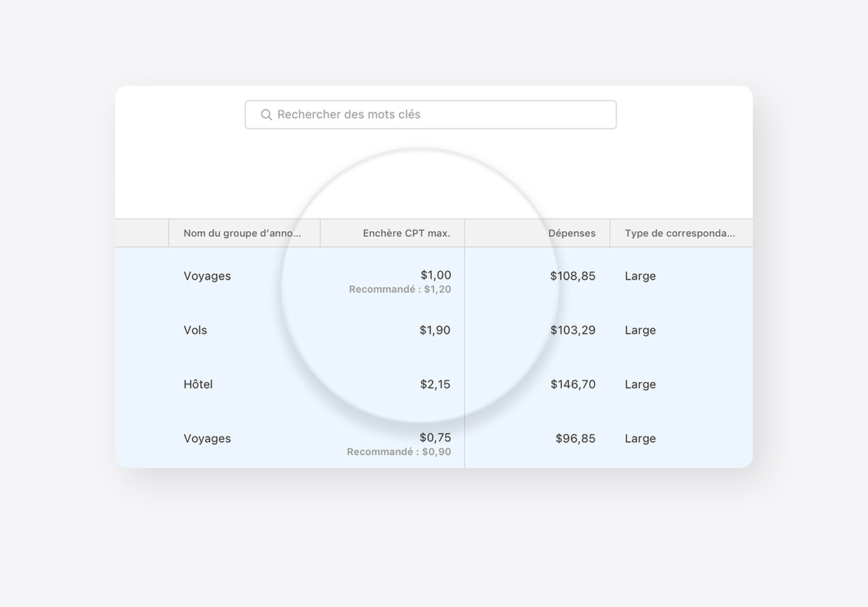Sort by "Nom du groupe d'anno..." column header

pos(242,233)
